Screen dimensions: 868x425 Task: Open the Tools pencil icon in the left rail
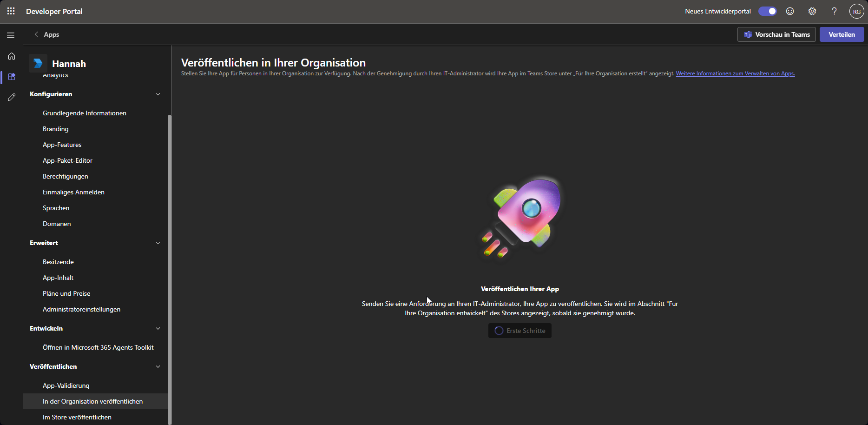pyautogui.click(x=12, y=97)
